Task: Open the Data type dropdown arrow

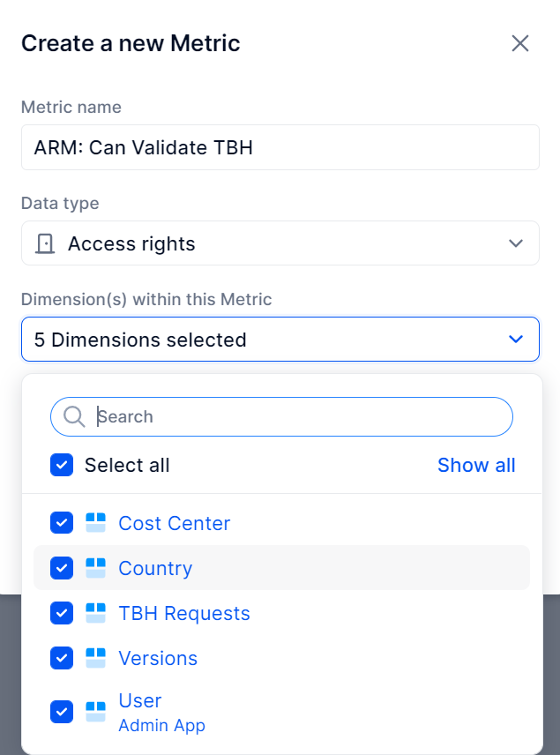Action: (516, 243)
